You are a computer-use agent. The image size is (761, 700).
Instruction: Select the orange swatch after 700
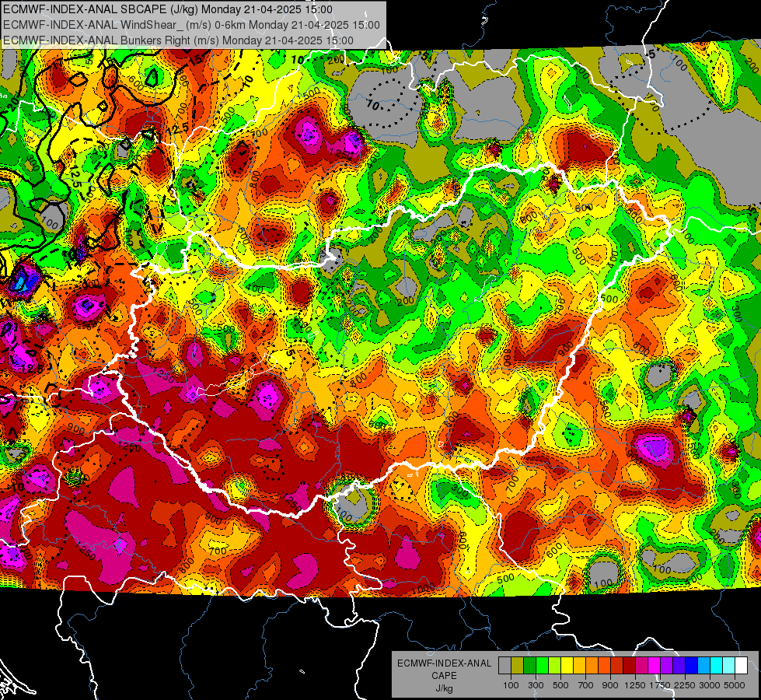click(592, 665)
